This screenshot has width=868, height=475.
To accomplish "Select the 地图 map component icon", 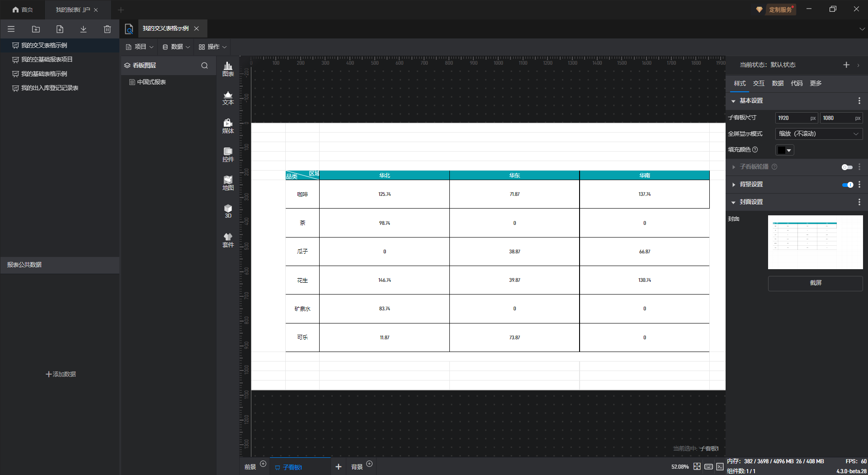I will click(228, 183).
